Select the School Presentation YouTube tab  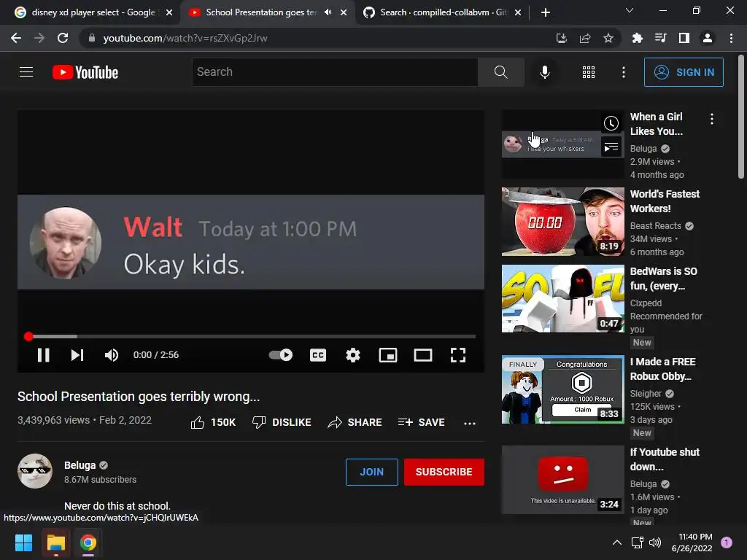[260, 12]
